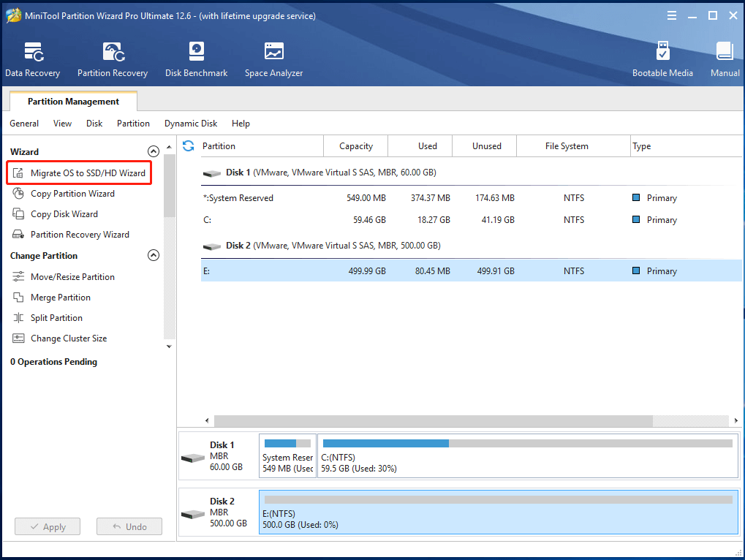Click the Copy Disk Wizard icon

tap(18, 213)
